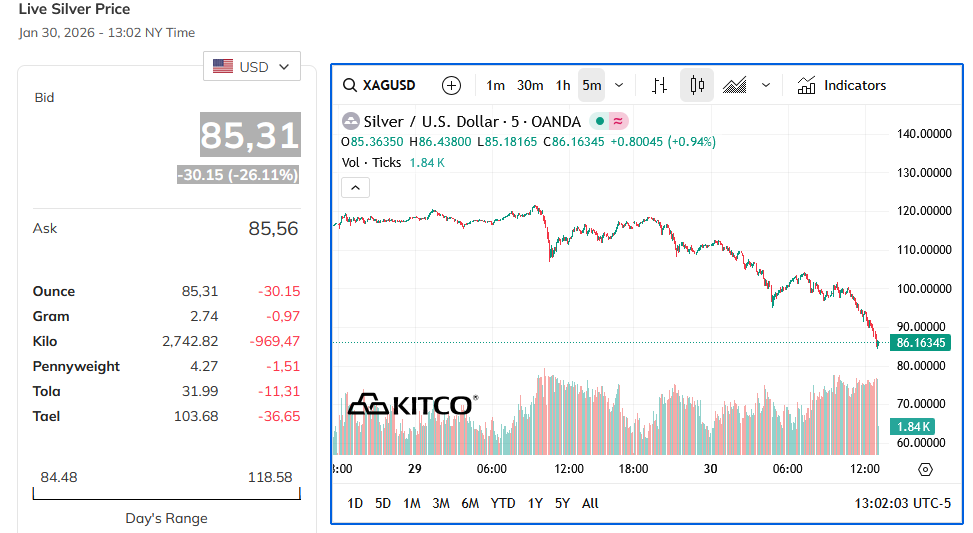The width and height of the screenshot is (973, 533).
Task: Click the 86.16345 current price label
Action: click(919, 343)
